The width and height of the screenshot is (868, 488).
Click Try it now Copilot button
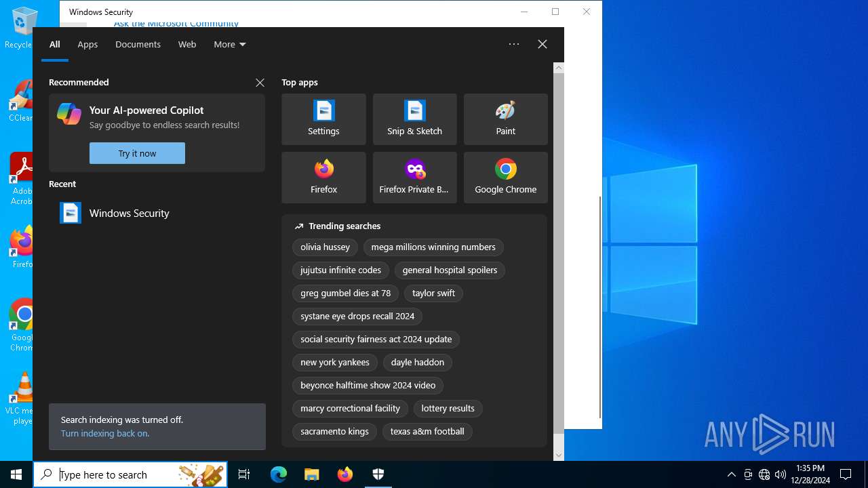[137, 153]
